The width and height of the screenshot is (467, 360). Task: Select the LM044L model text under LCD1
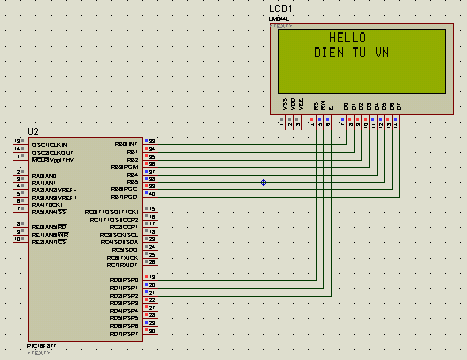point(279,19)
